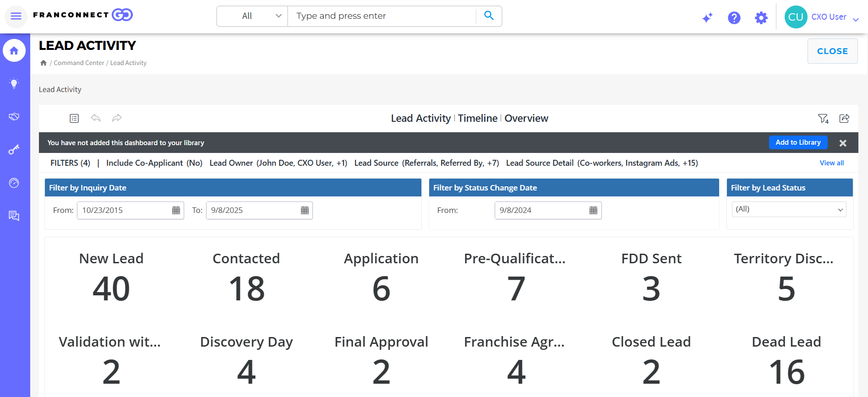Click the View all filters link
Screen dimensions: 868x397
(831, 163)
